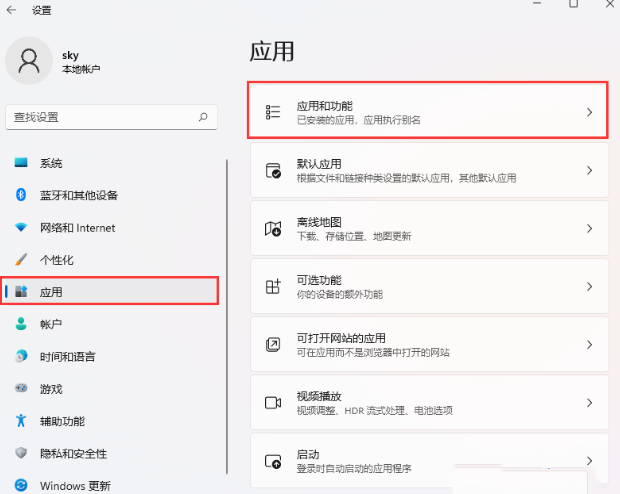Click the 已安装的应用，应用执行别名 description
This screenshot has width=620, height=494.
359,120
